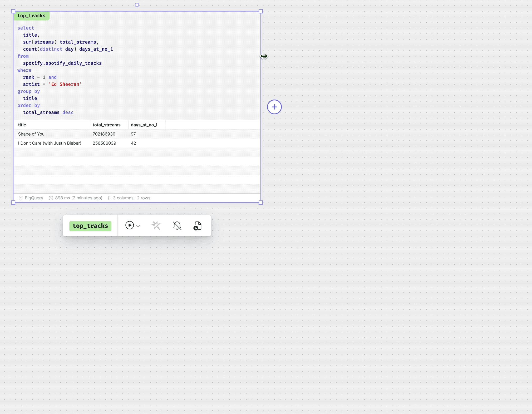Toggle the muted alert bell icon

point(177,225)
